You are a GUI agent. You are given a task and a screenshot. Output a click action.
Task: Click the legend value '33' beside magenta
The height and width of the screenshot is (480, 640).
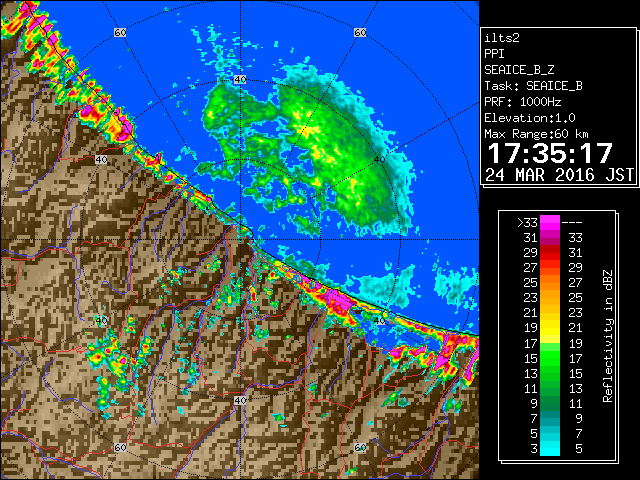(x=575, y=238)
